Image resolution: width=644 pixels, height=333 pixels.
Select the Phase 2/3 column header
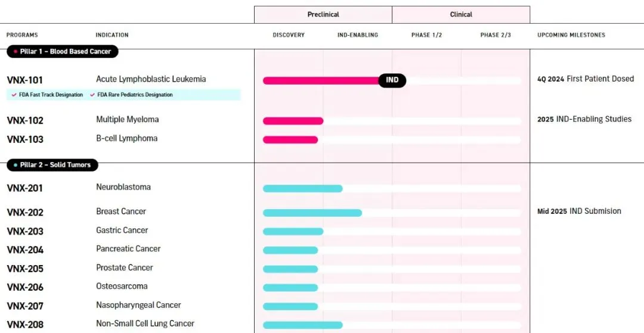click(496, 35)
